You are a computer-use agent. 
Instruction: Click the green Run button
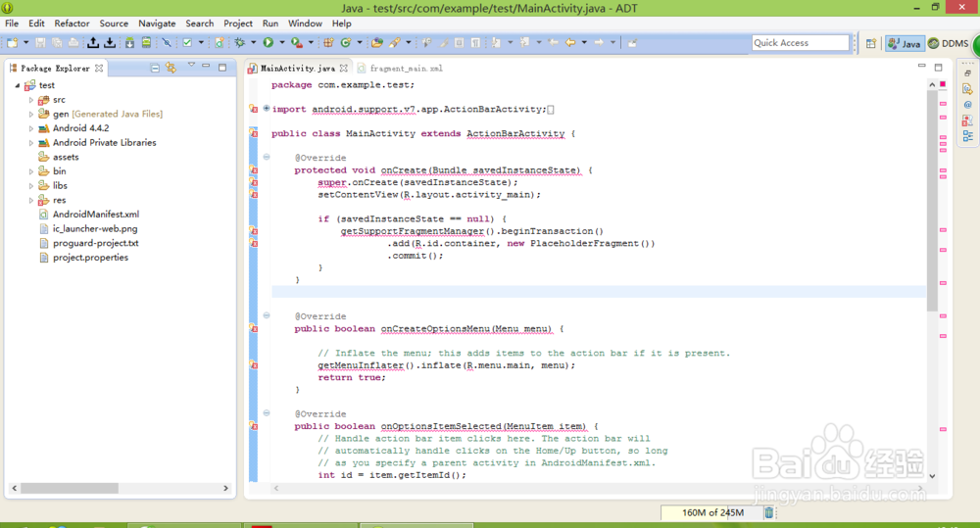[269, 42]
